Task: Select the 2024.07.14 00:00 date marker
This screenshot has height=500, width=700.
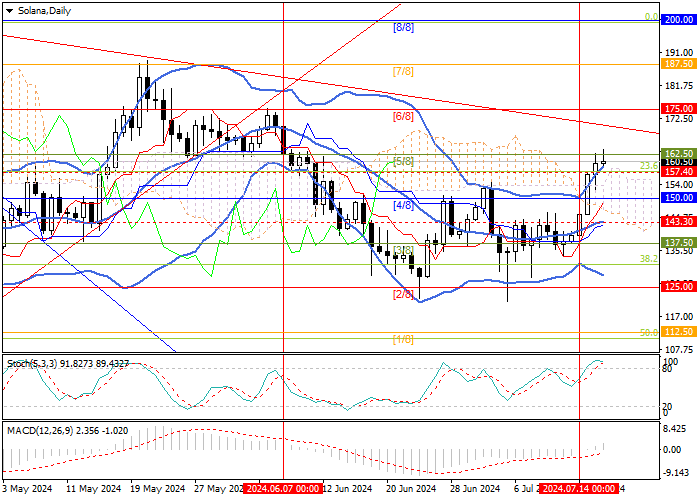Action: [x=579, y=488]
